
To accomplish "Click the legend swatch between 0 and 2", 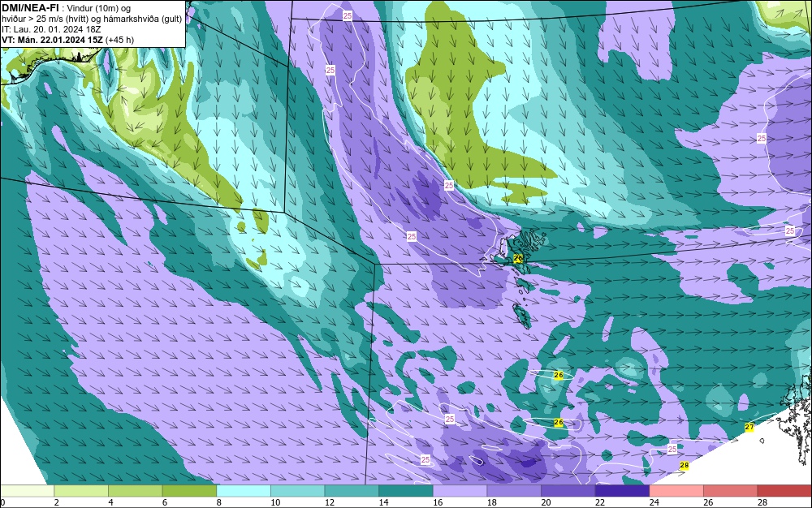I will pos(27,491).
